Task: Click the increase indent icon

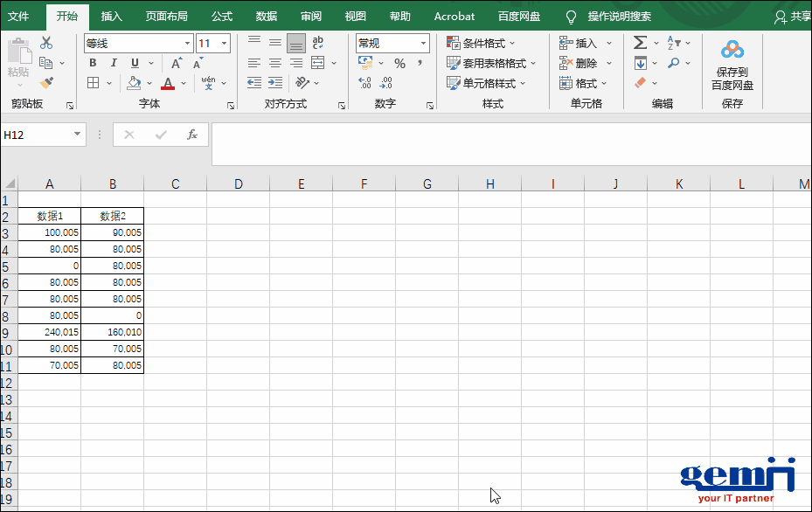Action: pos(274,83)
